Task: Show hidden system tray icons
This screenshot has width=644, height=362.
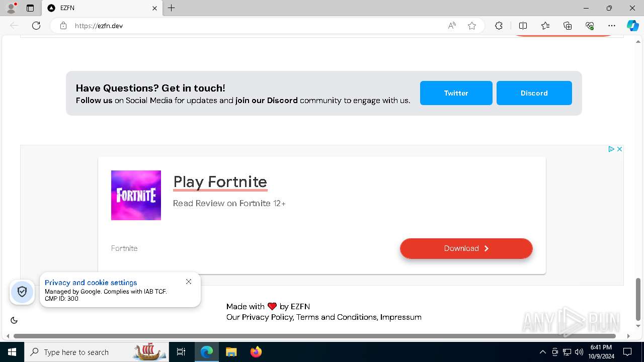Action: click(x=542, y=352)
